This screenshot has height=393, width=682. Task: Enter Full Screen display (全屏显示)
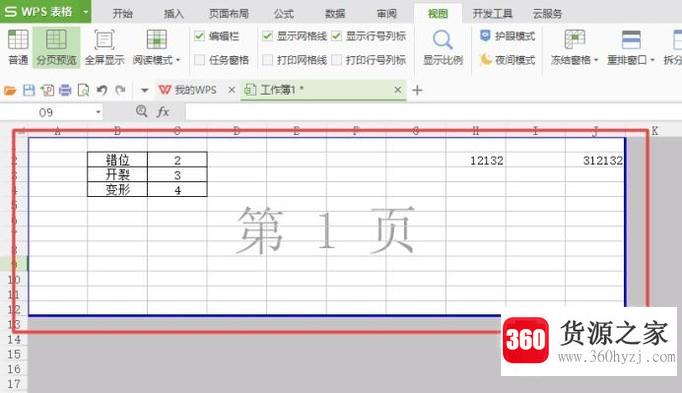pos(104,47)
